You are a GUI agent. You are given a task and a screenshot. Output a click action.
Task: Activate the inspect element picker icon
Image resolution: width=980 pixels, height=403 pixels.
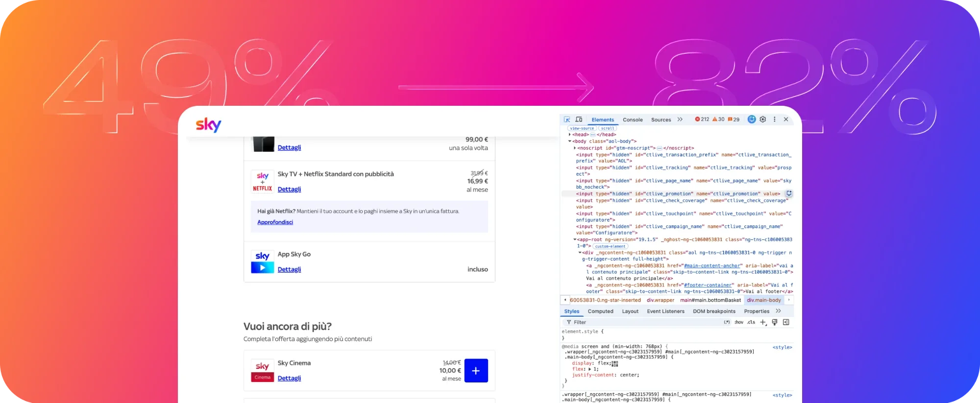point(567,119)
